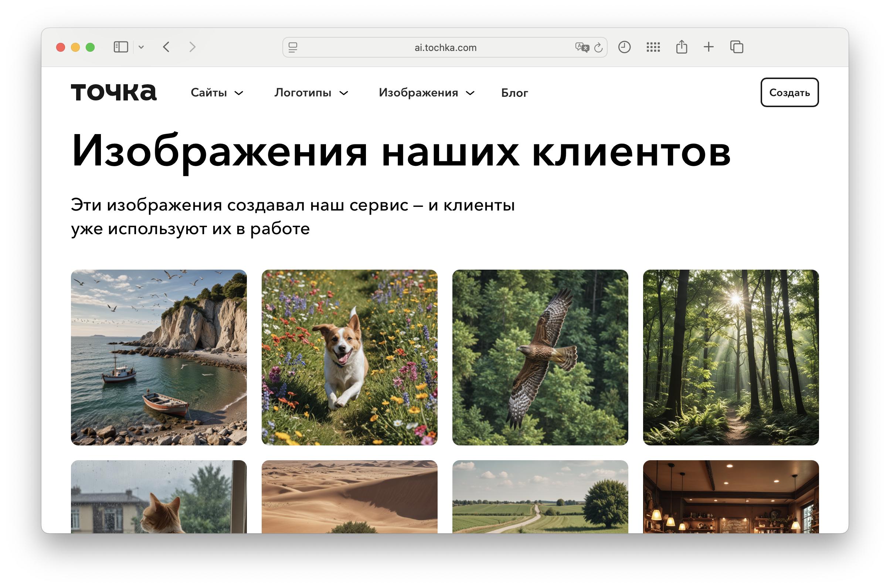Image resolution: width=890 pixels, height=588 pixels.
Task: Expand the Сайты menu
Action: 217,93
